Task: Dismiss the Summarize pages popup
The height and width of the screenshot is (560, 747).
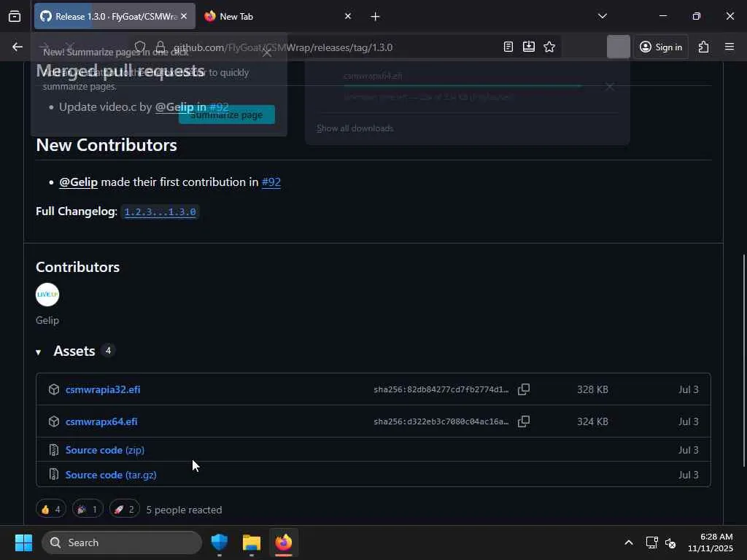Action: click(x=267, y=52)
